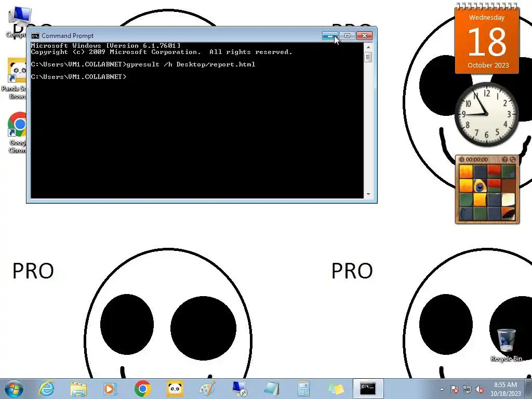
Task: Click the Command Prompt window title text
Action: point(68,36)
